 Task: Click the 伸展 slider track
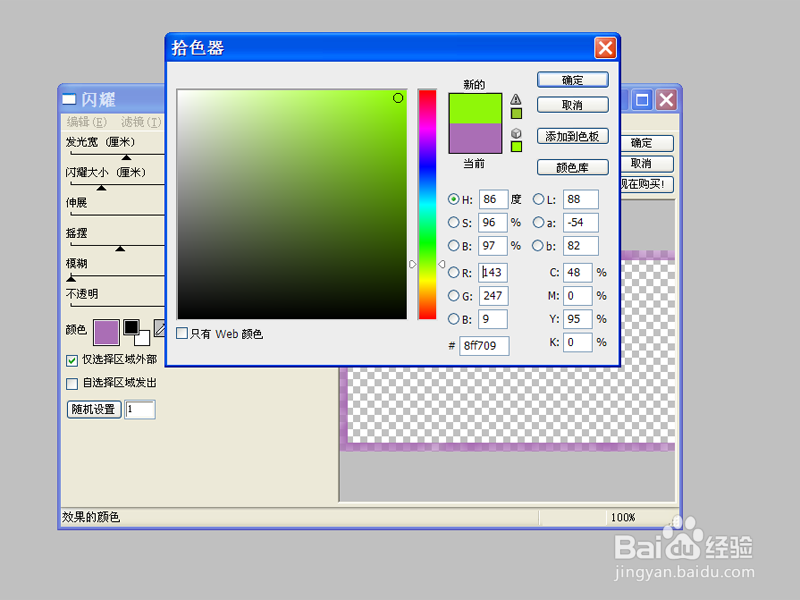(117, 215)
